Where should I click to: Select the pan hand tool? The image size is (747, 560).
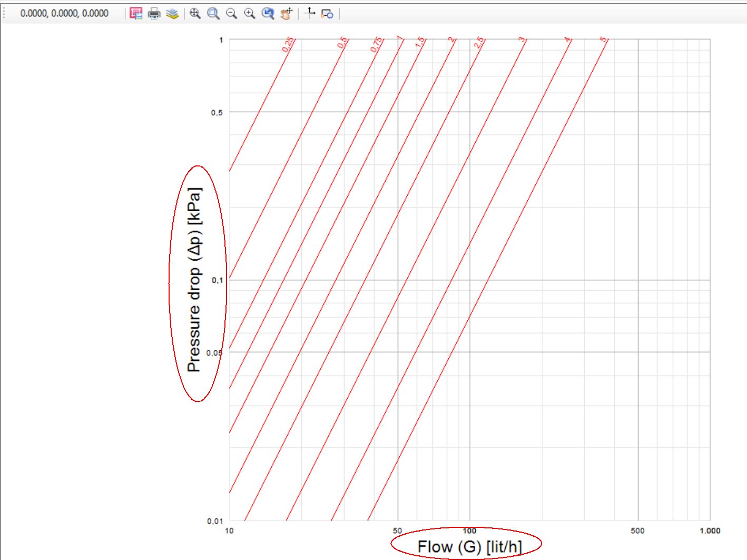pyautogui.click(x=286, y=14)
